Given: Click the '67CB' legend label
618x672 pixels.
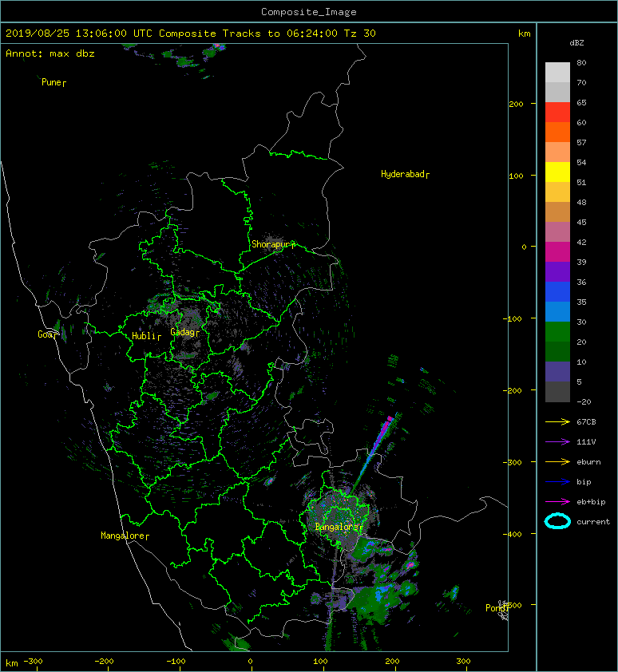Looking at the screenshot, I should coord(586,421).
